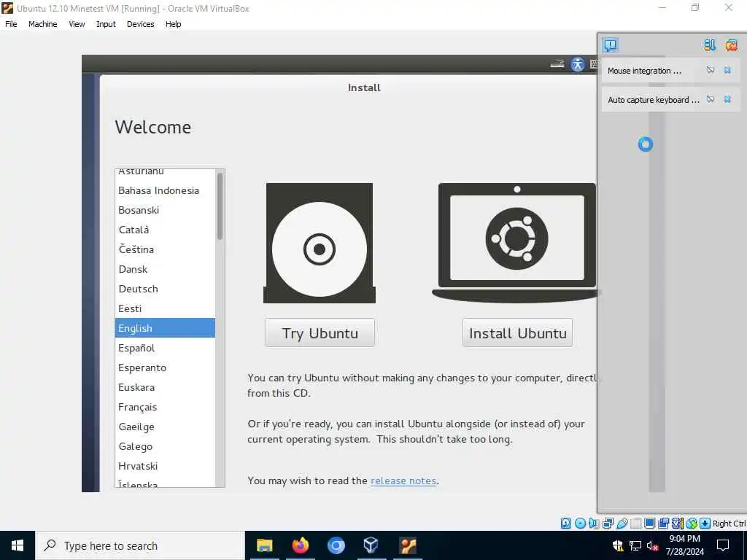Click the display monitor status icon
The height and width of the screenshot is (560, 747).
(x=649, y=524)
